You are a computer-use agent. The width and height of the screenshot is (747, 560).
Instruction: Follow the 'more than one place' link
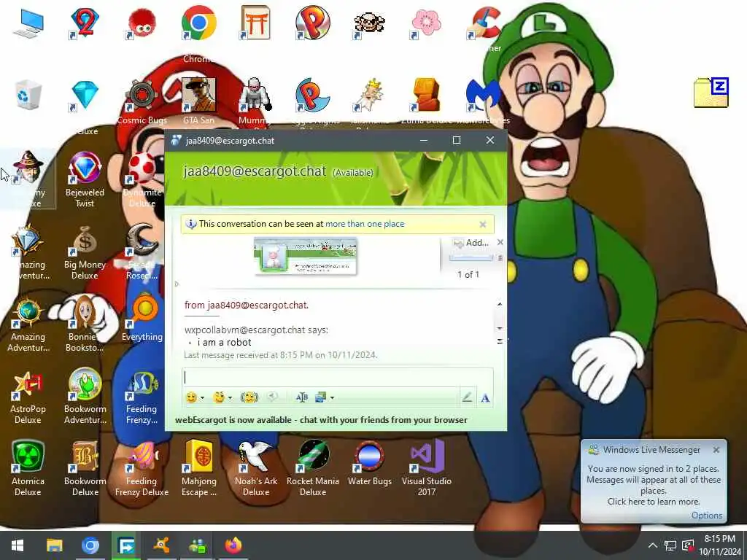pos(365,224)
